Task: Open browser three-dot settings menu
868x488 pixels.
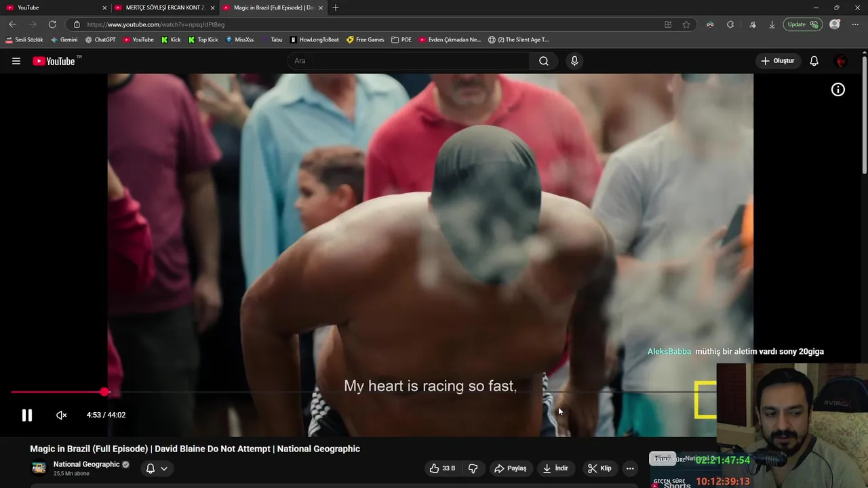Action: pyautogui.click(x=856, y=24)
